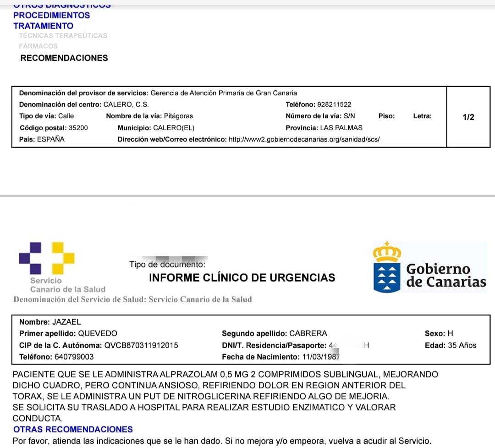
Task: Click the INFORME CLÍNICO DE URGENCIAS title
Action: coord(242,277)
